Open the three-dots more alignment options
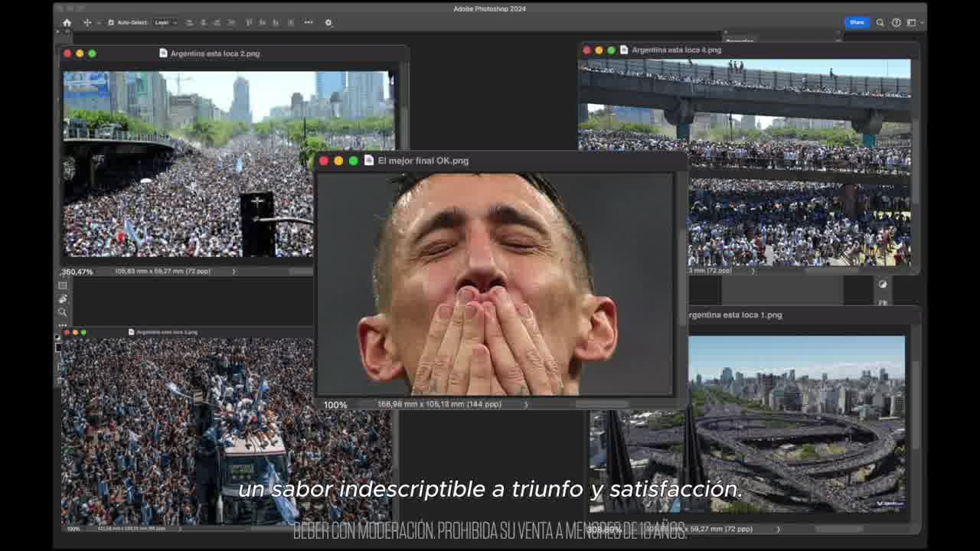 309,23
